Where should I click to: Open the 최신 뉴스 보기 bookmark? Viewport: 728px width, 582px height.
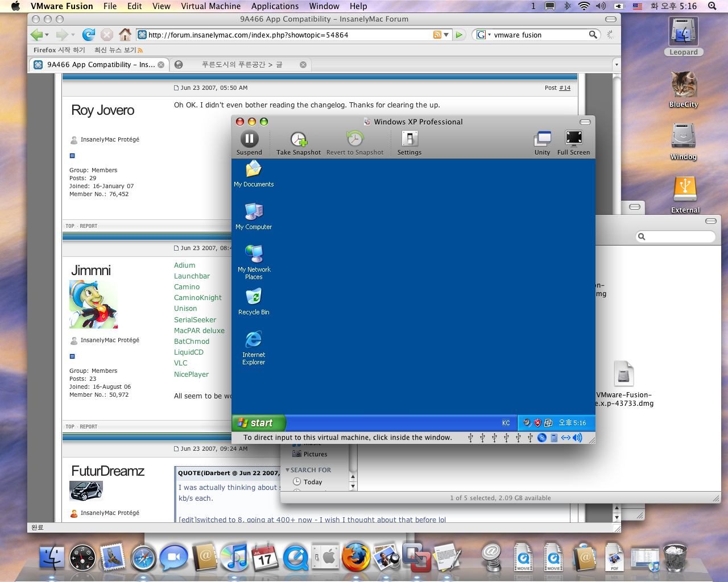coord(118,50)
